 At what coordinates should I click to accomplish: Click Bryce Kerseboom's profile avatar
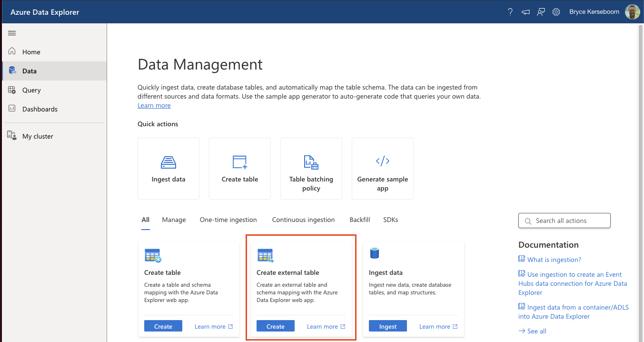(632, 12)
